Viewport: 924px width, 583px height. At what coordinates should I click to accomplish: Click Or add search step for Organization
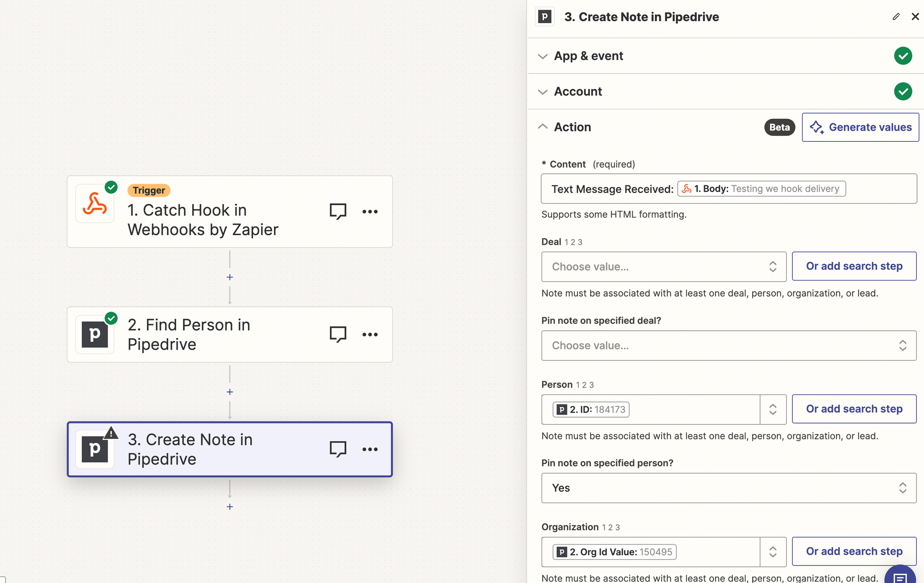tap(854, 552)
